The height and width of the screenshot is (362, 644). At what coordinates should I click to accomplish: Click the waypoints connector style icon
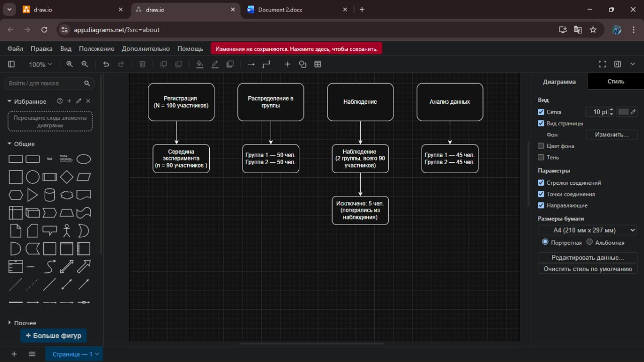coord(266,64)
